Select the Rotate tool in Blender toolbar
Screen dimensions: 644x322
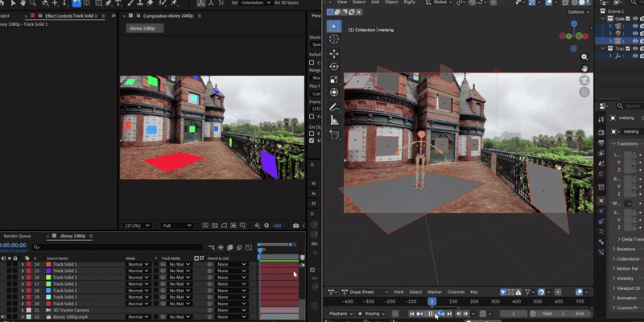click(334, 67)
